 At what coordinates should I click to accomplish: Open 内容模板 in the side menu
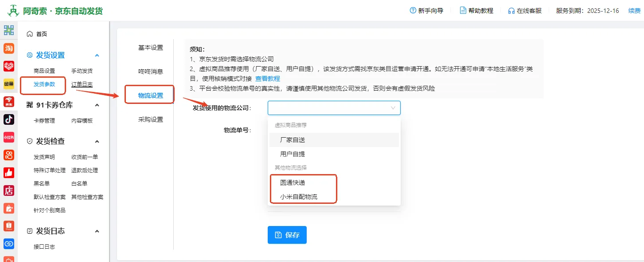(82, 121)
